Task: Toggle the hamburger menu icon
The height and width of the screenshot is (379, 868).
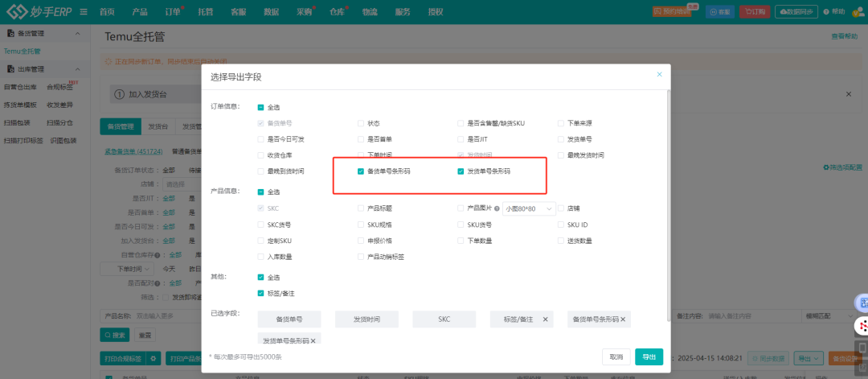Action: 84,11
